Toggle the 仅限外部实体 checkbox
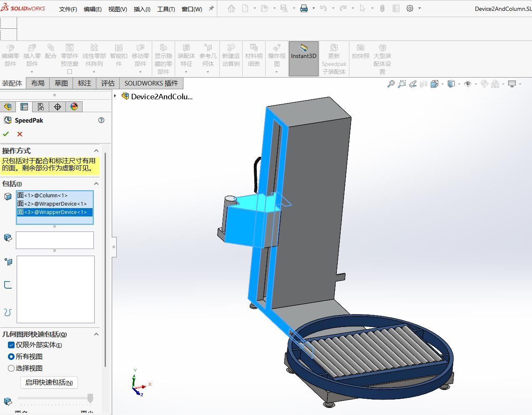Image resolution: width=532 pixels, height=415 pixels. [x=11, y=345]
